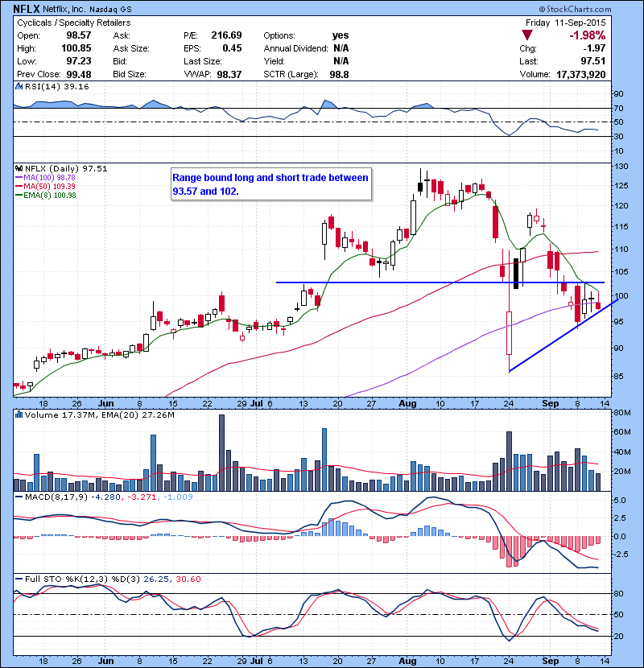Click the Last price 97.51 in header

(592, 61)
